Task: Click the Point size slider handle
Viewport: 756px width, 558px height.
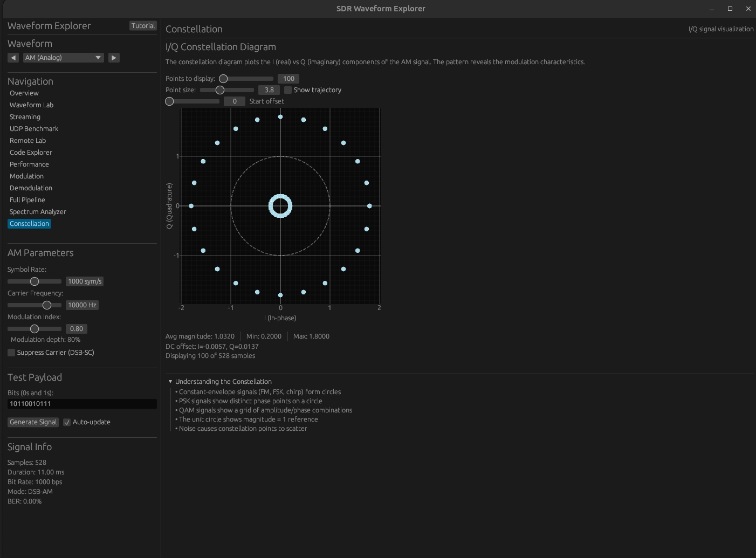Action: pos(220,90)
